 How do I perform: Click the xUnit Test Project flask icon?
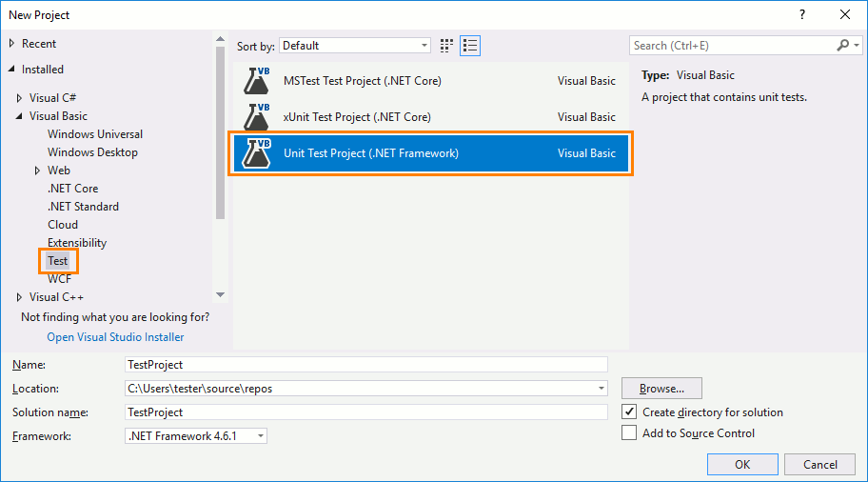coord(257,117)
